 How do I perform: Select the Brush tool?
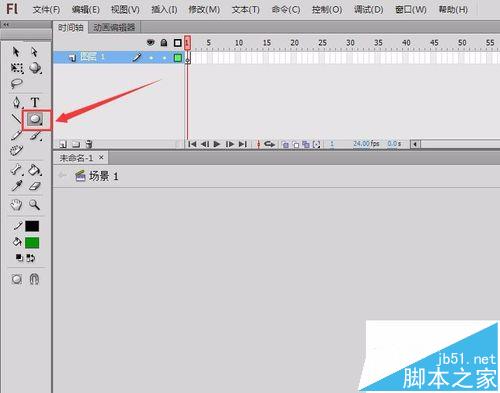tap(35, 135)
